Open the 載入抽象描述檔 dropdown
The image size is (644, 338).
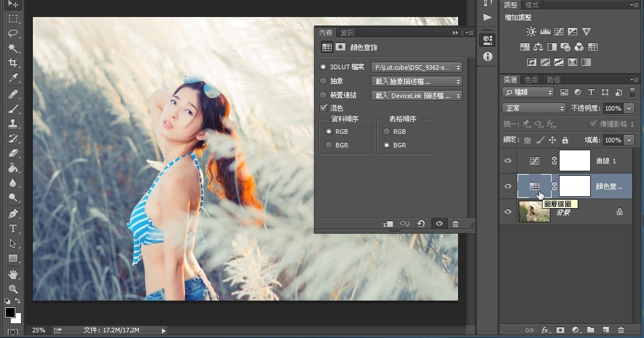click(x=417, y=81)
